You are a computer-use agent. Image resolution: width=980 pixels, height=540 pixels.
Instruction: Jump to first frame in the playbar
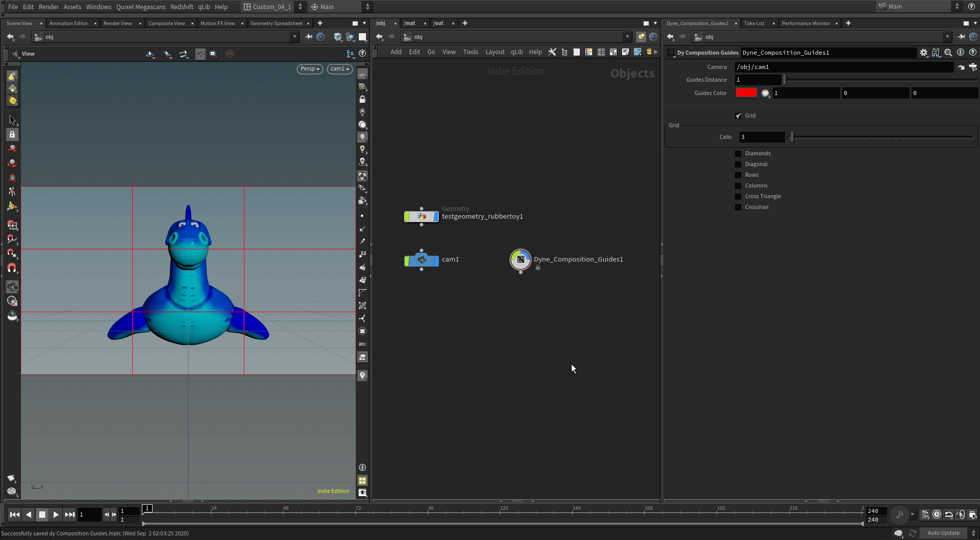tap(15, 514)
